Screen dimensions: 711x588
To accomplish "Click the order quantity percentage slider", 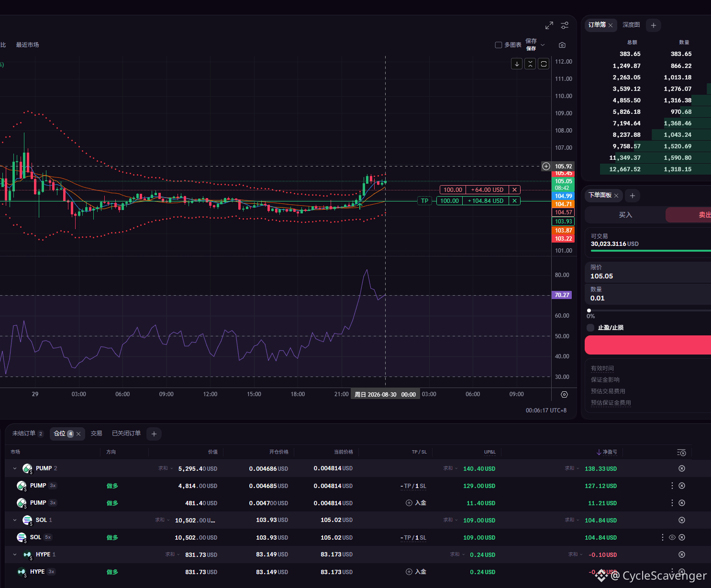I will point(650,311).
